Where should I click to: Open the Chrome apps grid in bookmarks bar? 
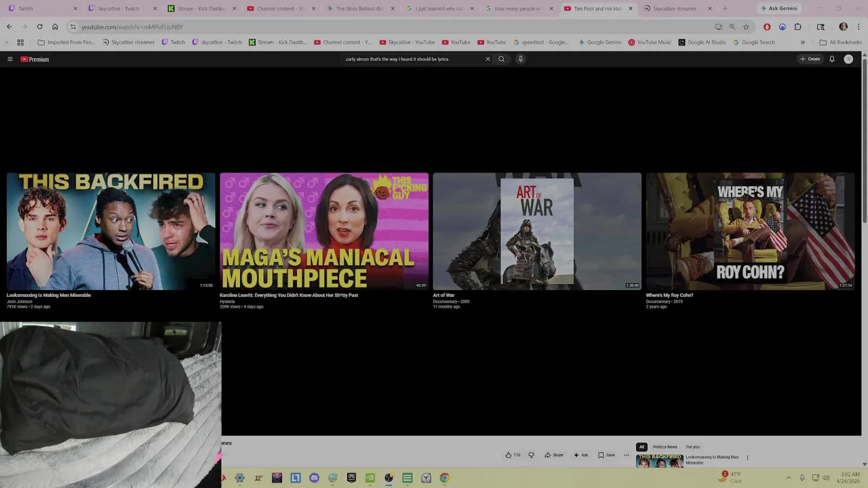pyautogui.click(x=20, y=42)
